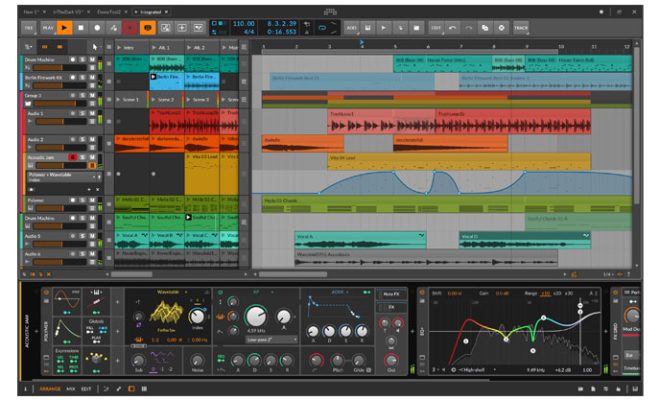
Task: Mute the Audio 5 track
Action: tap(92, 236)
